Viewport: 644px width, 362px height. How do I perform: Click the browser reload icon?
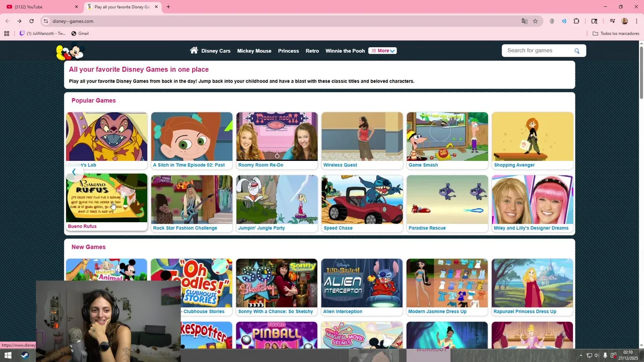31,21
